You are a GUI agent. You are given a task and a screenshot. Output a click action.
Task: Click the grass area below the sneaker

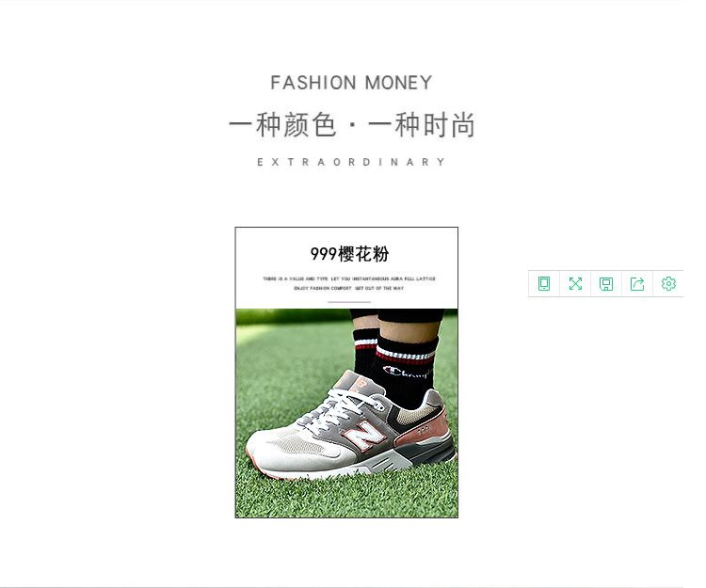click(346, 497)
